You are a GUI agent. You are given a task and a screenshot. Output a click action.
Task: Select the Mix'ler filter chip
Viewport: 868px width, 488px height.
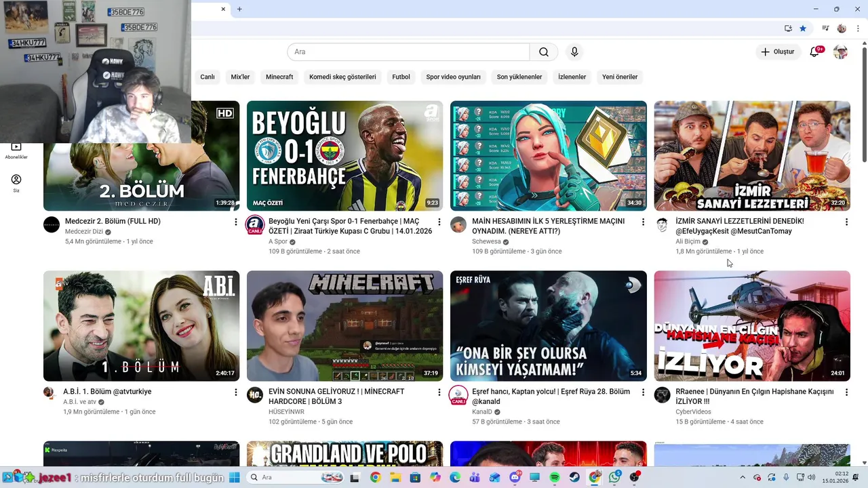point(240,77)
